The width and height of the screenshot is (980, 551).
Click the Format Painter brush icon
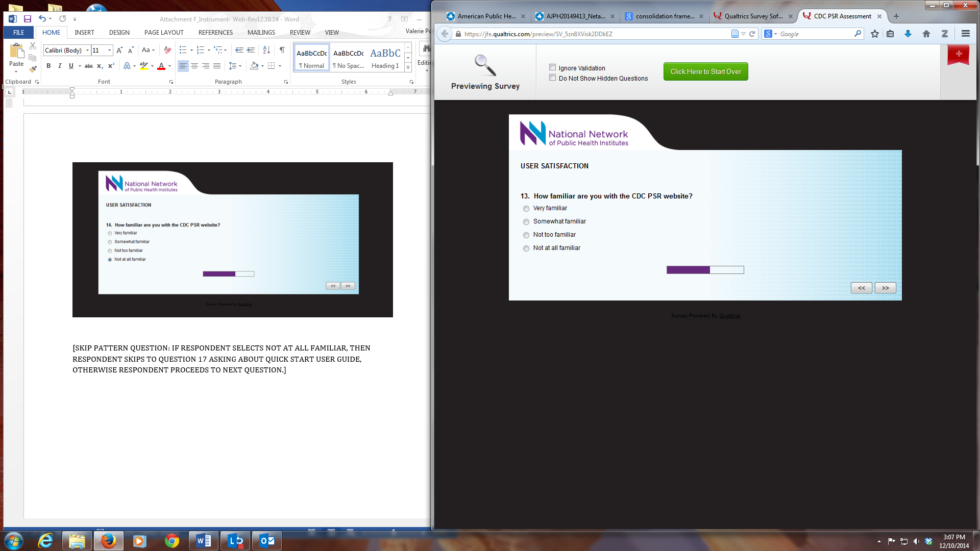[x=33, y=69]
